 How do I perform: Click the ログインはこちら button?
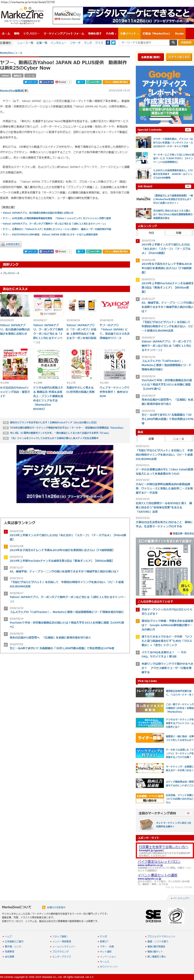[179, 57]
